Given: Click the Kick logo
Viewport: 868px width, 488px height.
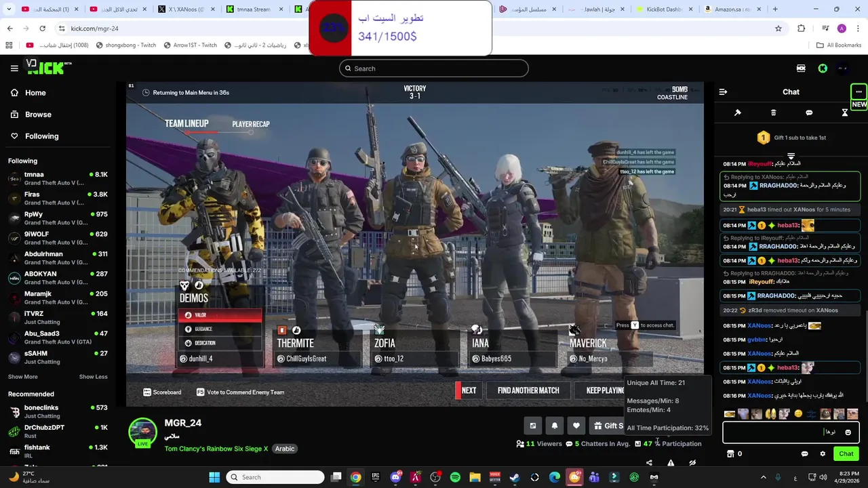Looking at the screenshot, I should [50, 67].
